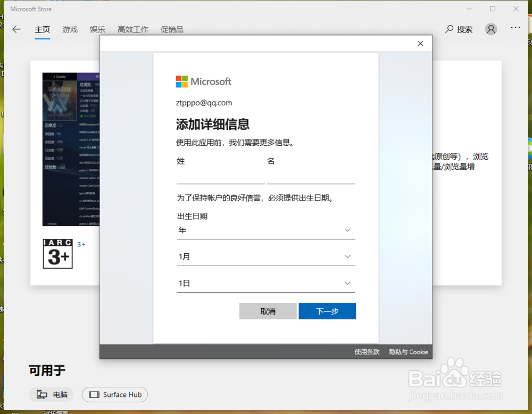Open the See more ellipsis menu
The image size is (532, 414).
(x=516, y=29)
